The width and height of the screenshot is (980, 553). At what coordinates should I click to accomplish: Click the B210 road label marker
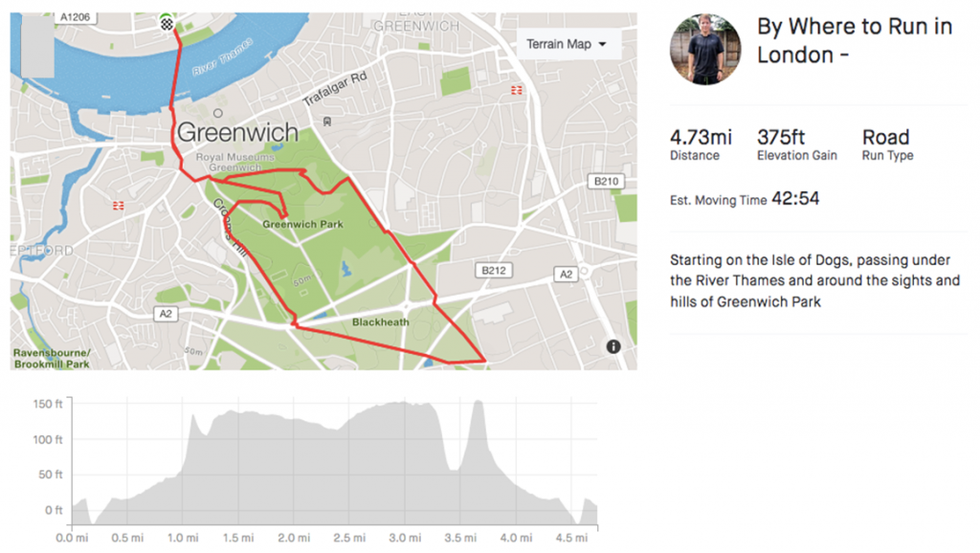click(x=604, y=181)
